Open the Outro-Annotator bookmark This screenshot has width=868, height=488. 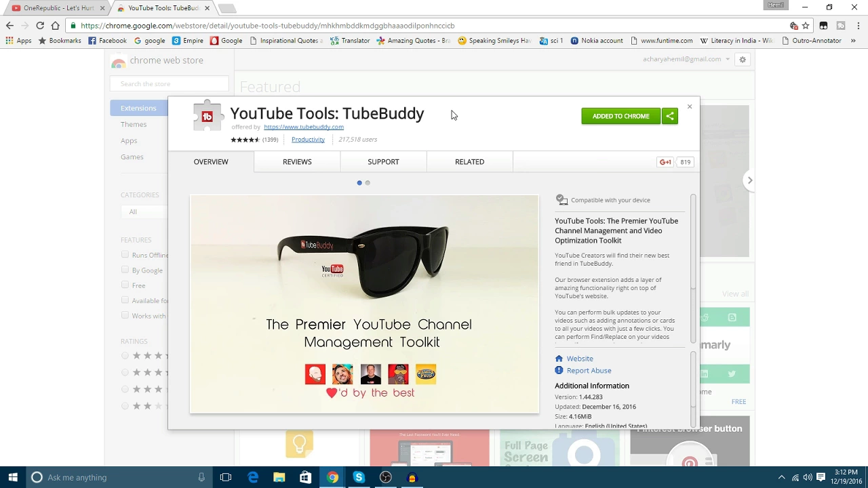point(812,41)
